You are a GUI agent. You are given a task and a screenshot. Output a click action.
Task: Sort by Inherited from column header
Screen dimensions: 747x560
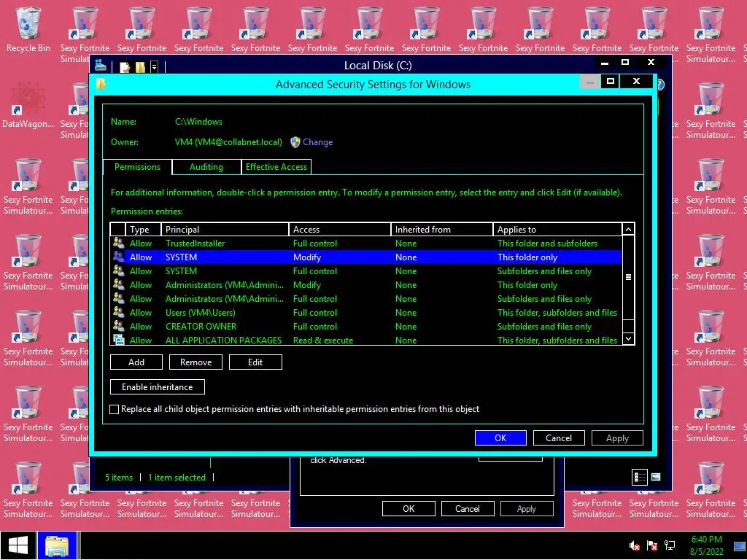point(441,230)
